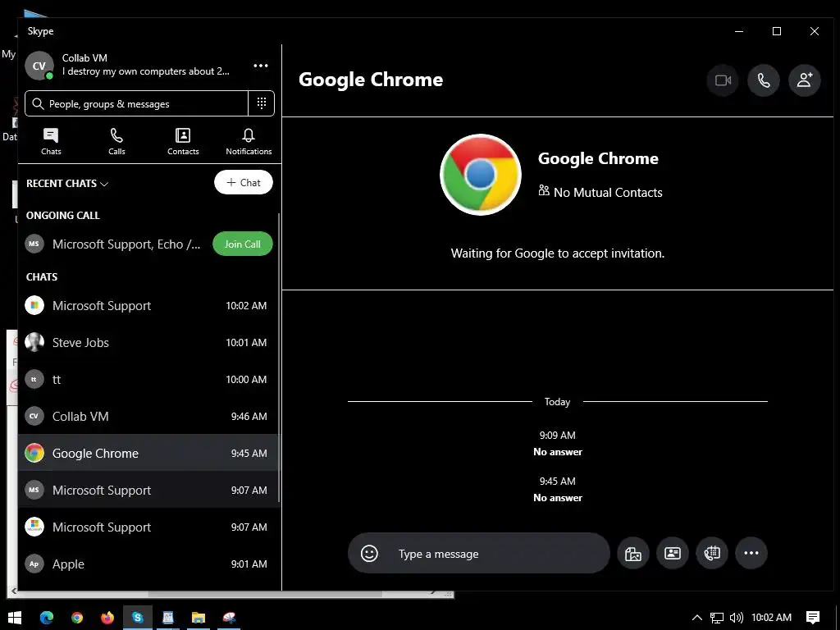The image size is (840, 630).
Task: Open the emoji picker in message box
Action: point(369,554)
